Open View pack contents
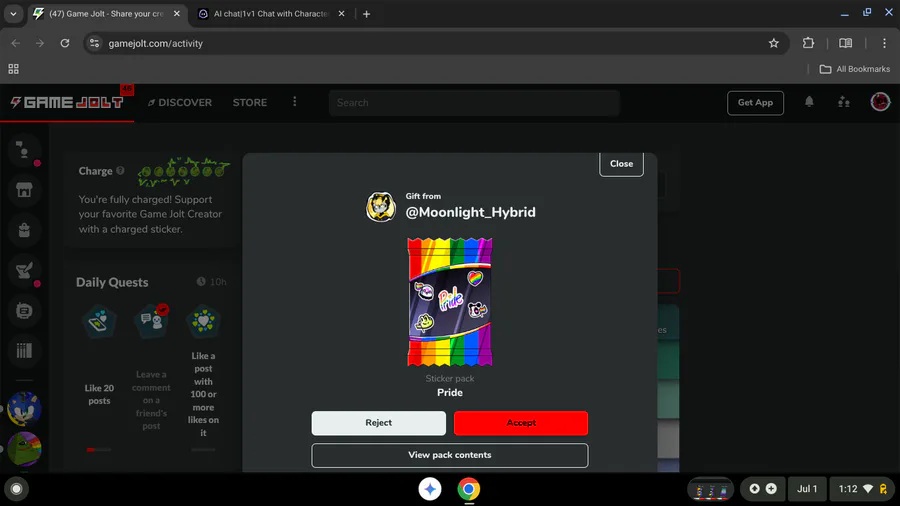 [x=449, y=455]
